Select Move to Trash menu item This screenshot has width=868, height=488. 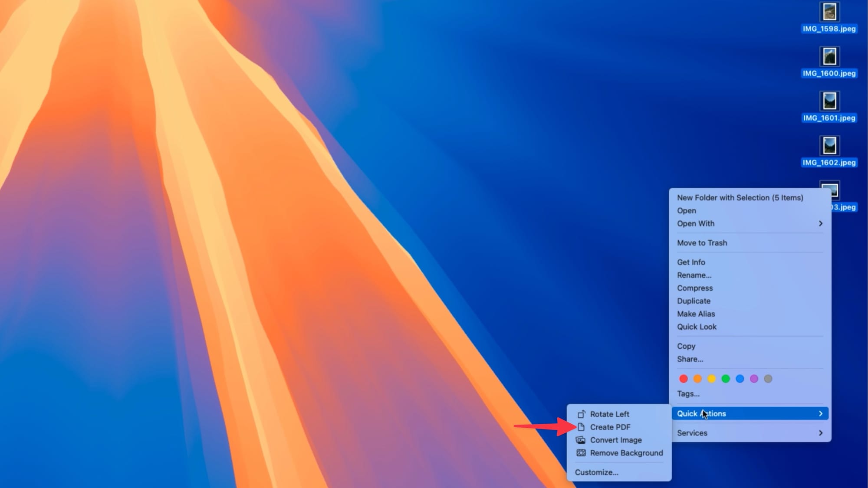(702, 242)
